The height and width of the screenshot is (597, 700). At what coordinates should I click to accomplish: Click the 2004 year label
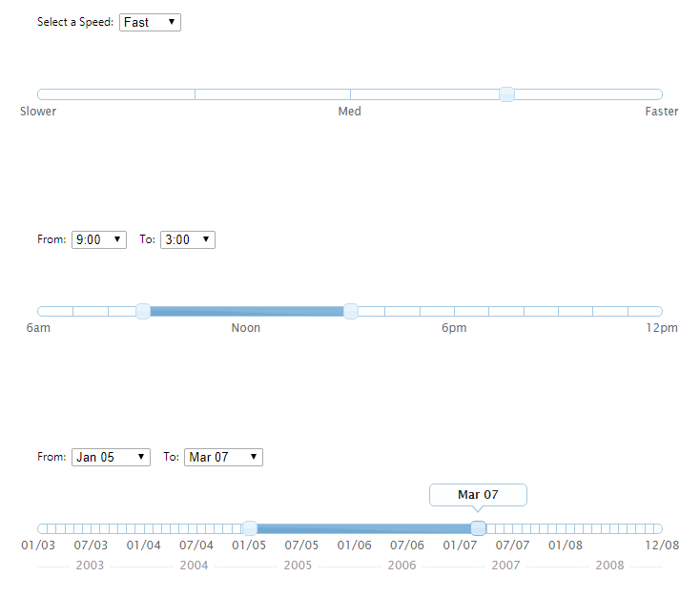[194, 566]
